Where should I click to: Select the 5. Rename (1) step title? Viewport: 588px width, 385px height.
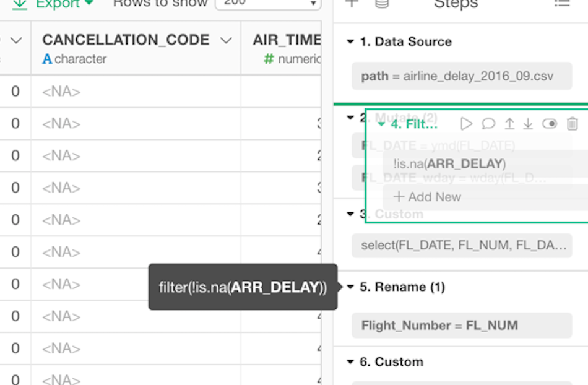click(402, 287)
